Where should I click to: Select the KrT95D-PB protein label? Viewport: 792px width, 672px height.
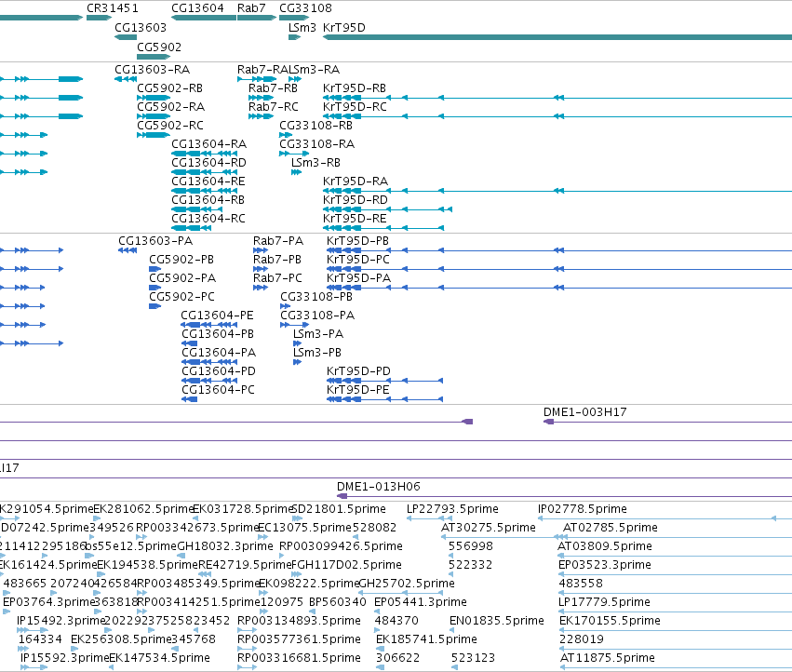pos(357,241)
